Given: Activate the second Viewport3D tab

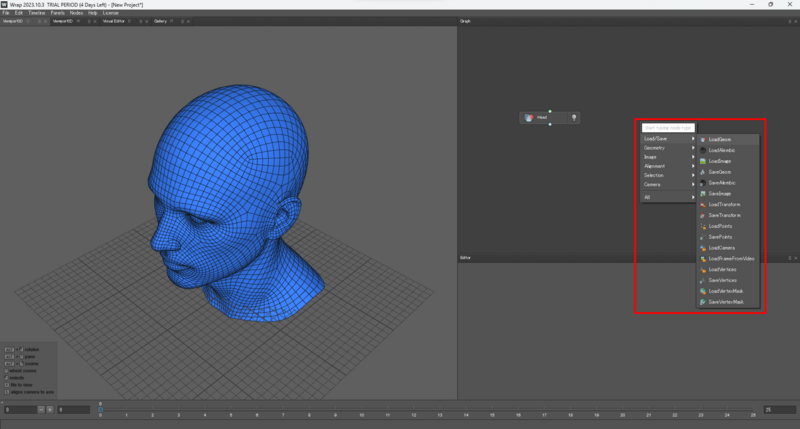Looking at the screenshot, I should [63, 21].
